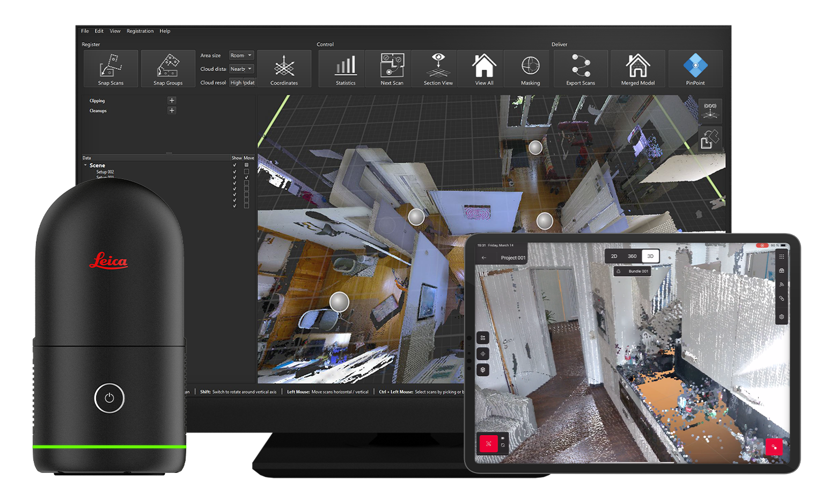Select the Coordinates tool

point(284,69)
